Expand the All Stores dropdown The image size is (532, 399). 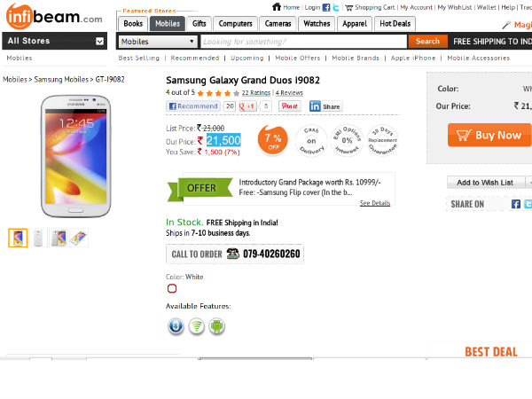pos(99,41)
